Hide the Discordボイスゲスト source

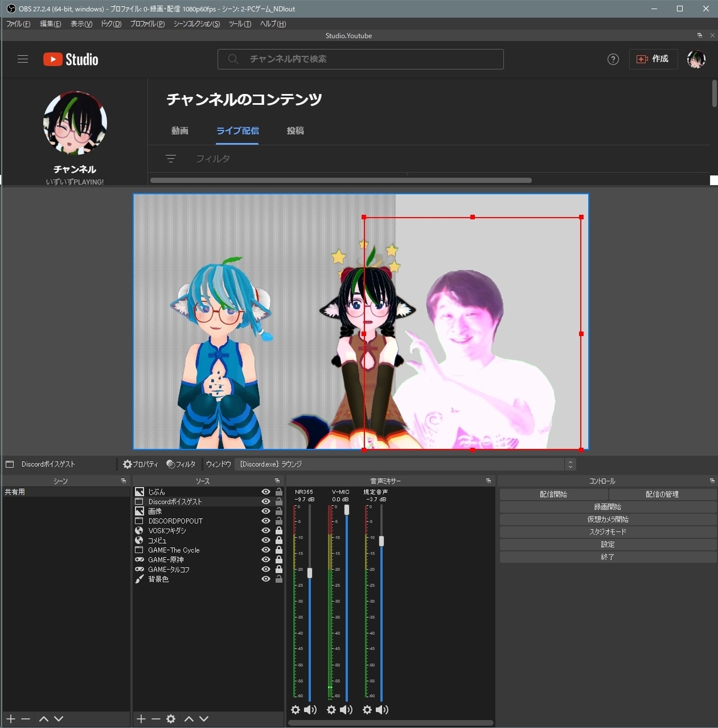(x=266, y=502)
